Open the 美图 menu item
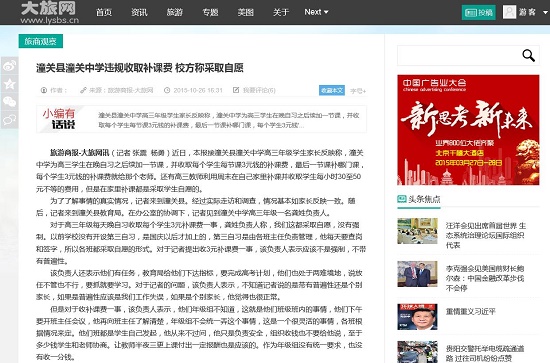 (246, 12)
